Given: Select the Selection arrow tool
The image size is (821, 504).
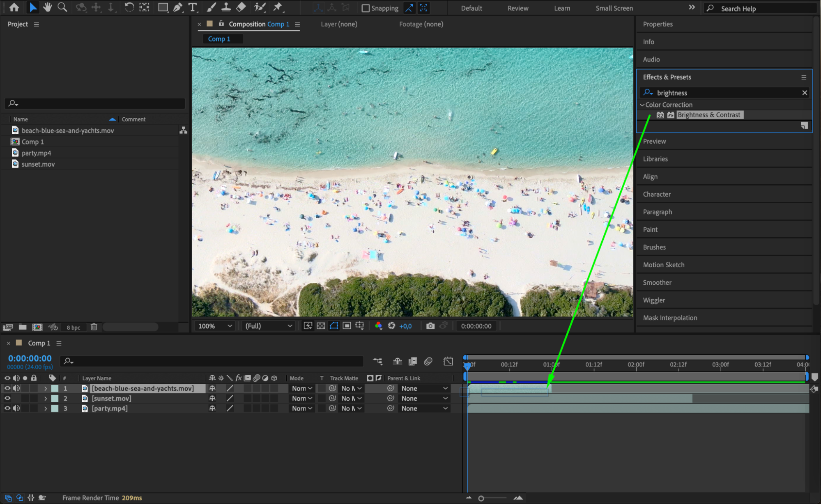Looking at the screenshot, I should pyautogui.click(x=33, y=7).
